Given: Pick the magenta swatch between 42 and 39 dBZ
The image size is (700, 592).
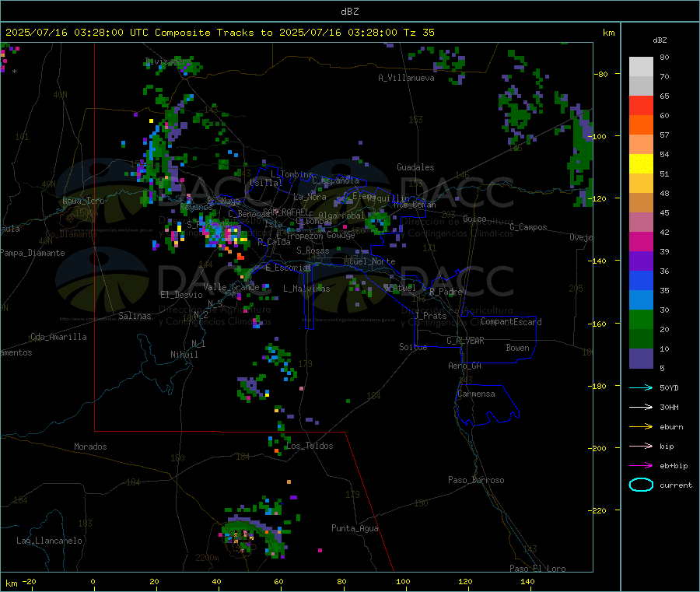Looking at the screenshot, I should click(641, 242).
